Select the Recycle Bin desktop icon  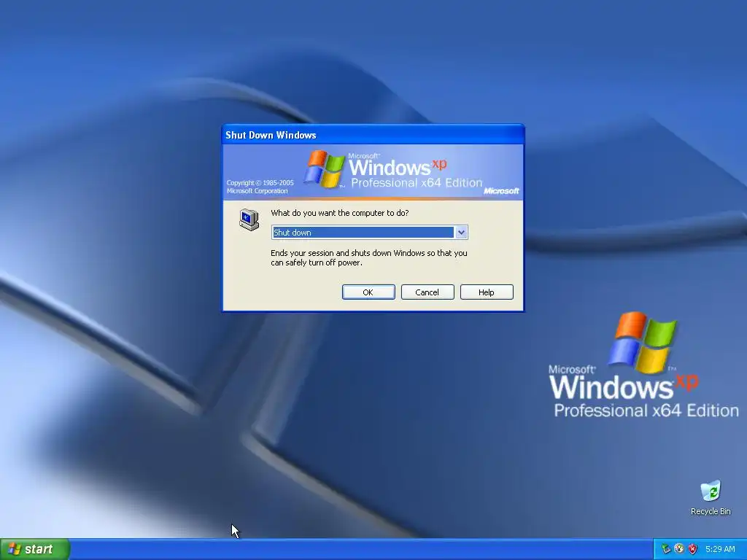pyautogui.click(x=711, y=498)
